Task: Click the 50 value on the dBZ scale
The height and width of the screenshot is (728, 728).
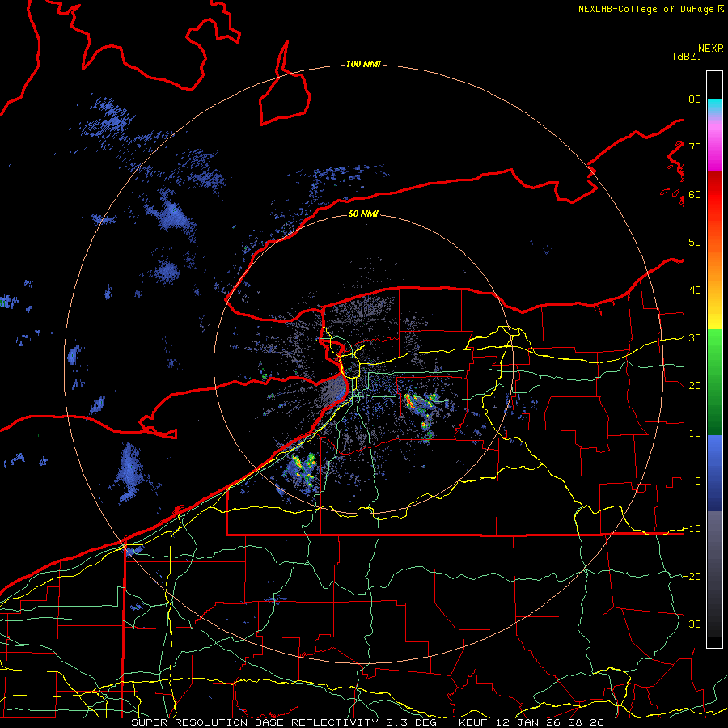Action: point(695,243)
